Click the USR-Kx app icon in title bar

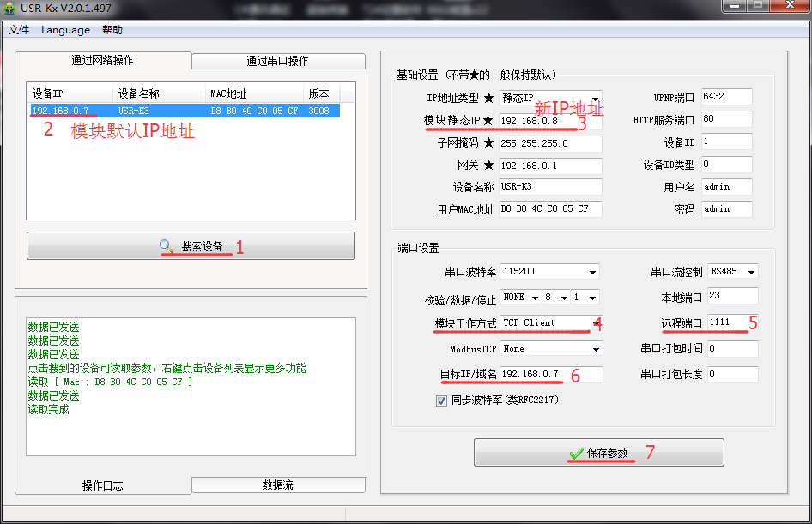pos(10,8)
